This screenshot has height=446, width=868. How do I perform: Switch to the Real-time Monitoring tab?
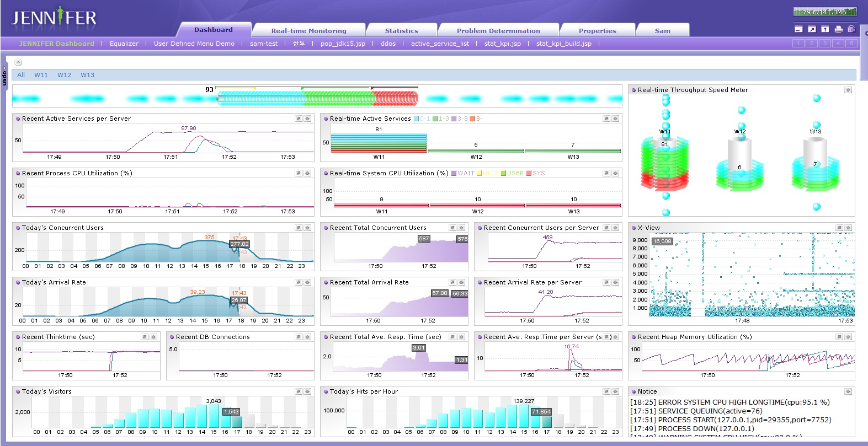[308, 31]
